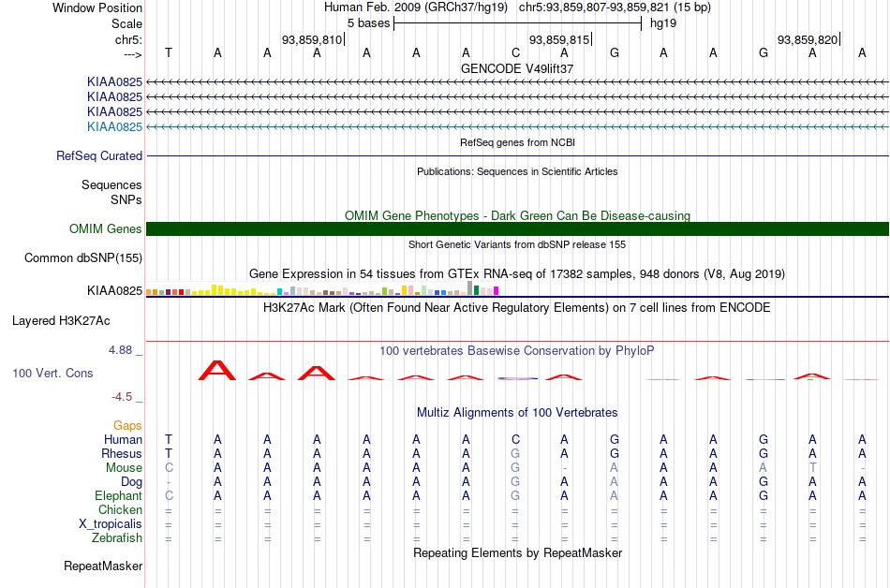The image size is (890, 588).
Task: Open RefSeq genes from NCBI track title
Action: (517, 142)
